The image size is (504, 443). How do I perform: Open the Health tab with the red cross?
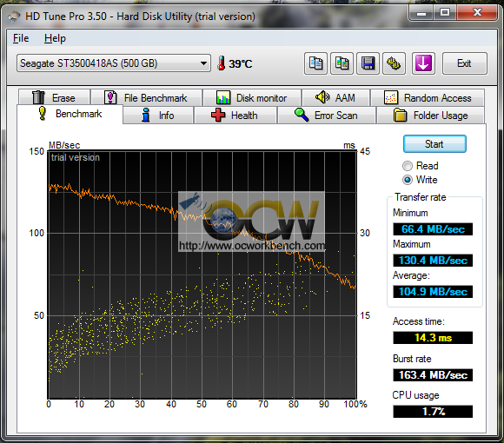[235, 115]
